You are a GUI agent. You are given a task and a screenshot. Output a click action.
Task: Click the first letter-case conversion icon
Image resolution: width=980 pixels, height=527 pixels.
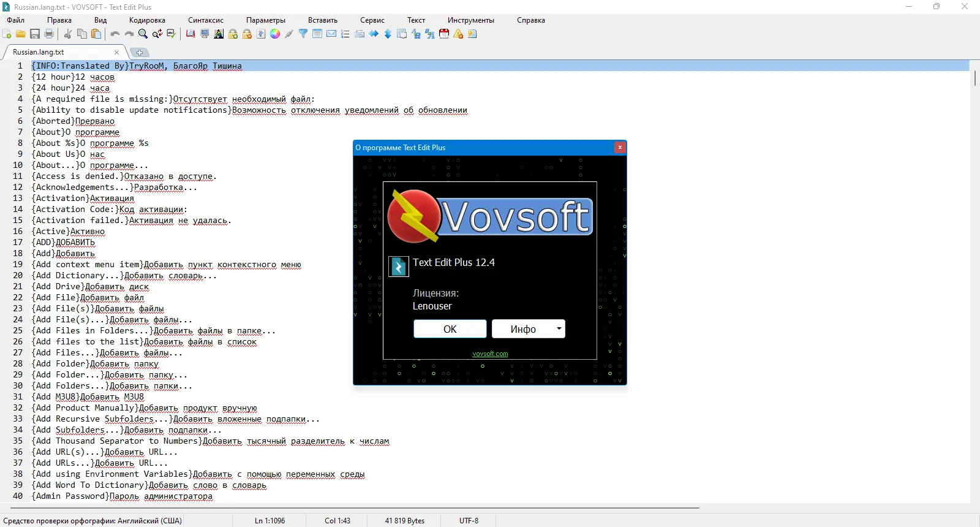click(416, 34)
